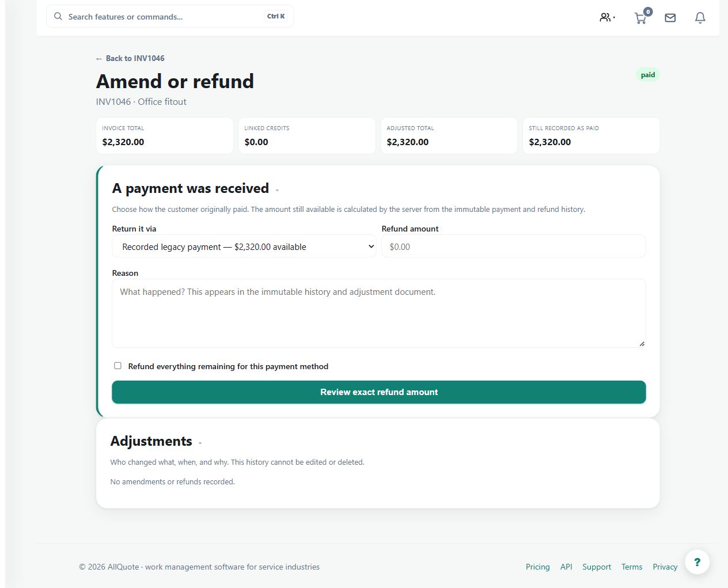Open the mail inbox icon
The image size is (728, 588).
670,18
